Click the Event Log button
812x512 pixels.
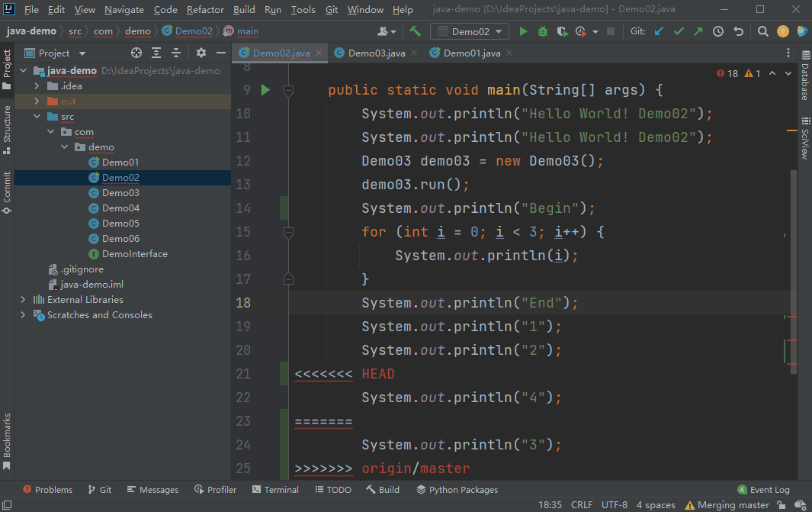pos(763,489)
